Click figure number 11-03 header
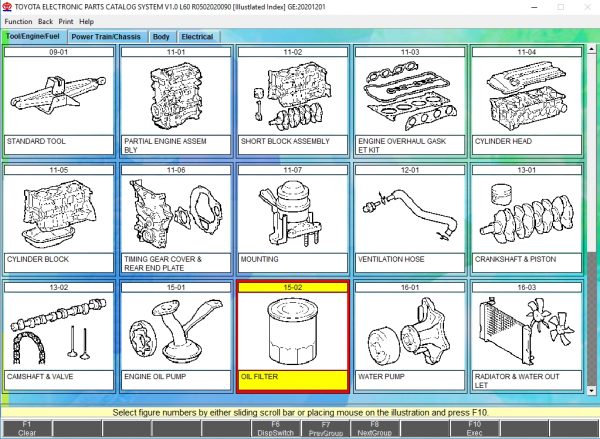 point(410,52)
